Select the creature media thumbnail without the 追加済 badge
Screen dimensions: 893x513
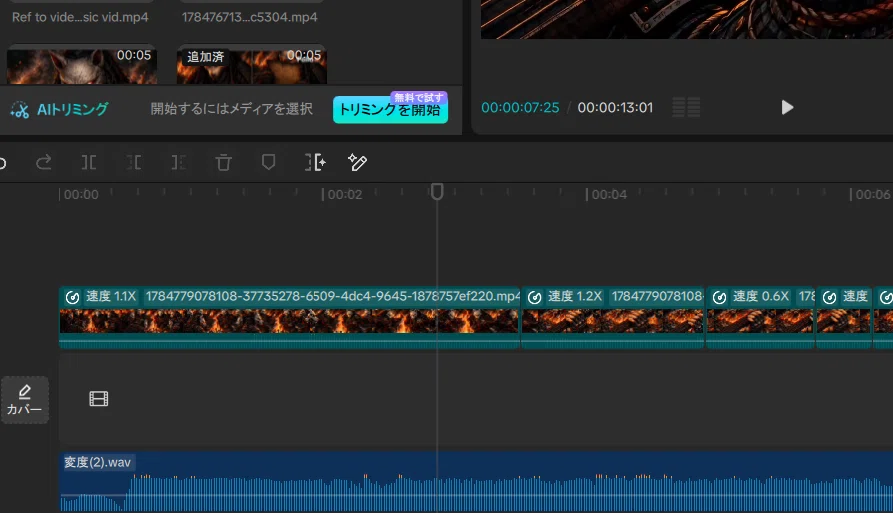tap(81, 64)
